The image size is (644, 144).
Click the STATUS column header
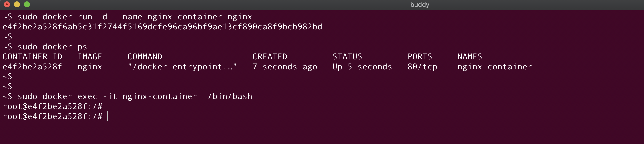pos(347,57)
